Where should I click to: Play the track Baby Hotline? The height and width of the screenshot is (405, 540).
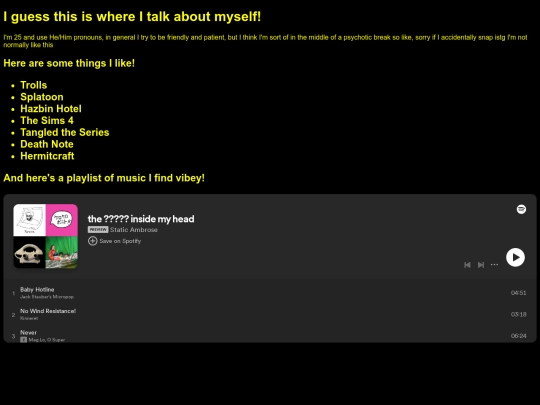[270, 293]
